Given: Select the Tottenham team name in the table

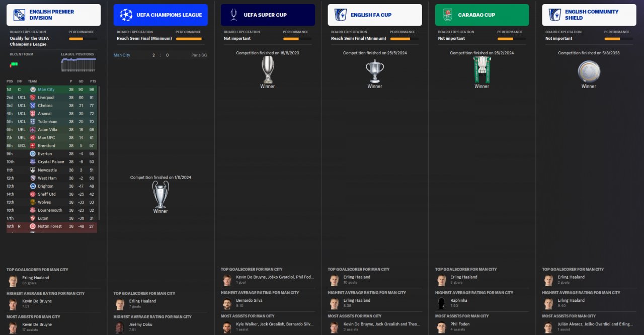Looking at the screenshot, I should pos(48,122).
